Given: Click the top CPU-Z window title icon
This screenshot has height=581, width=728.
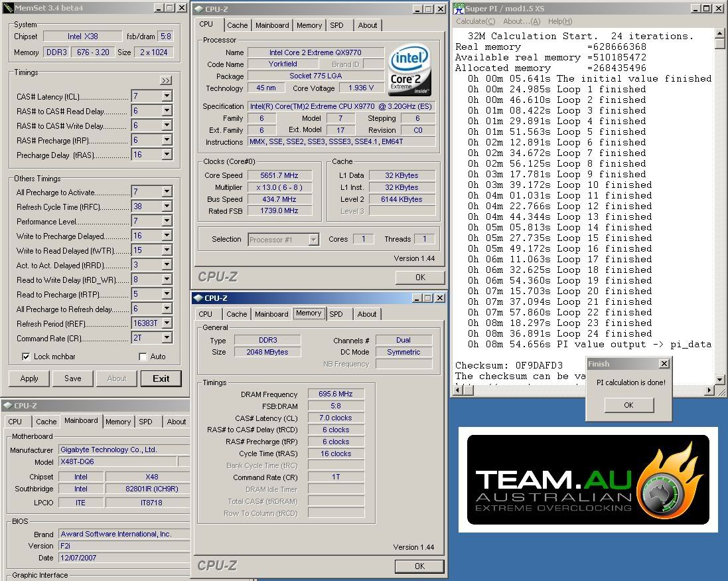Looking at the screenshot, I should 198,9.
